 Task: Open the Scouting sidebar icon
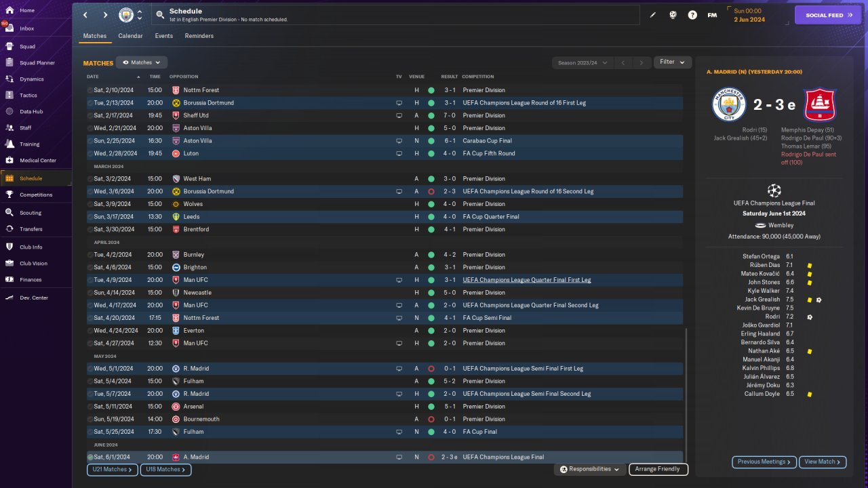pyautogui.click(x=9, y=212)
